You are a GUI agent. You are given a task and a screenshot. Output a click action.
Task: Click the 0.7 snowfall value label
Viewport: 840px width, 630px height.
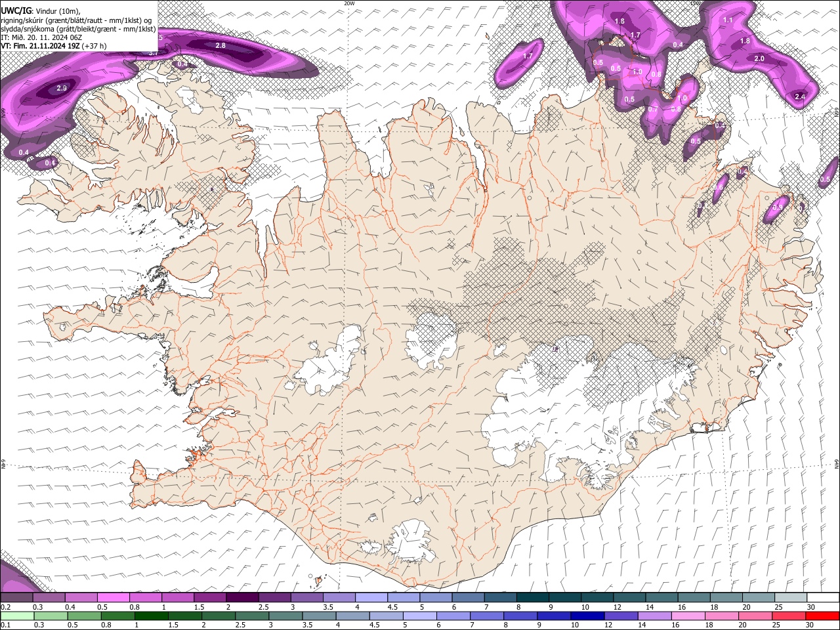click(652, 110)
